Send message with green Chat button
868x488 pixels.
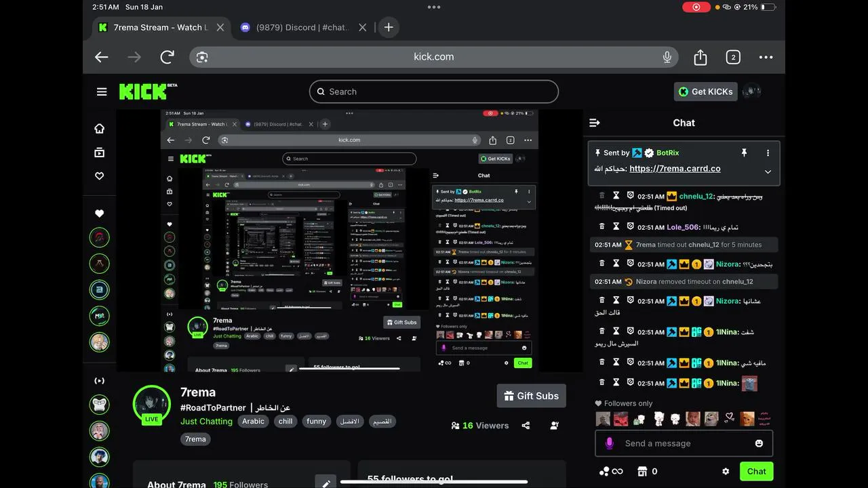(756, 471)
